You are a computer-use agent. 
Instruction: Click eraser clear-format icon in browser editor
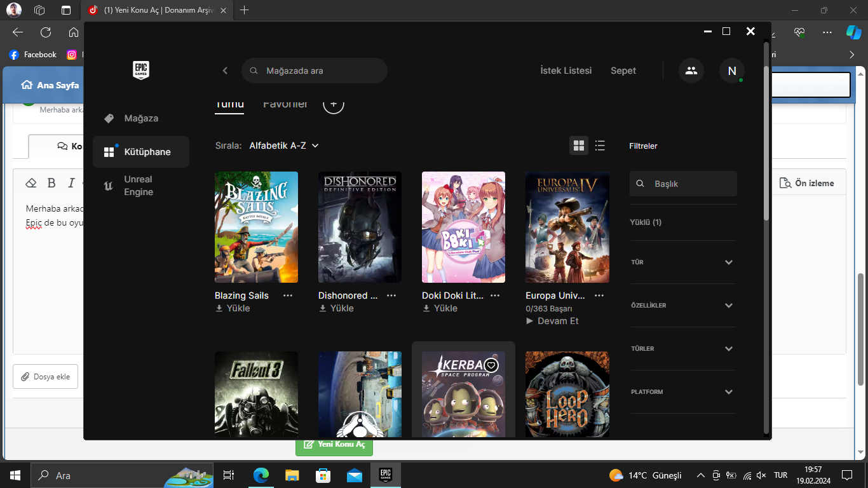coord(31,183)
